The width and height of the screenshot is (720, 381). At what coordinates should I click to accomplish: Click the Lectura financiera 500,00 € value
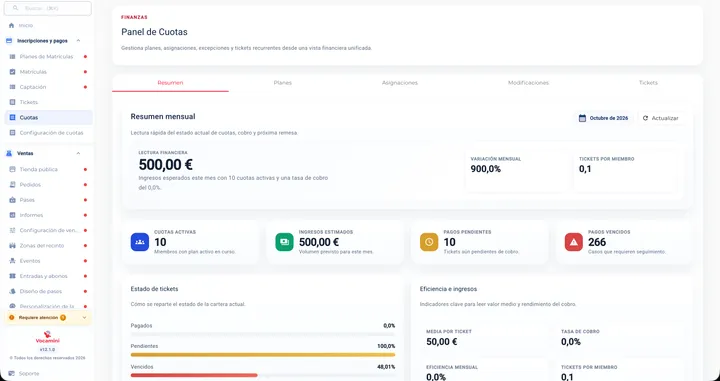pos(166,164)
